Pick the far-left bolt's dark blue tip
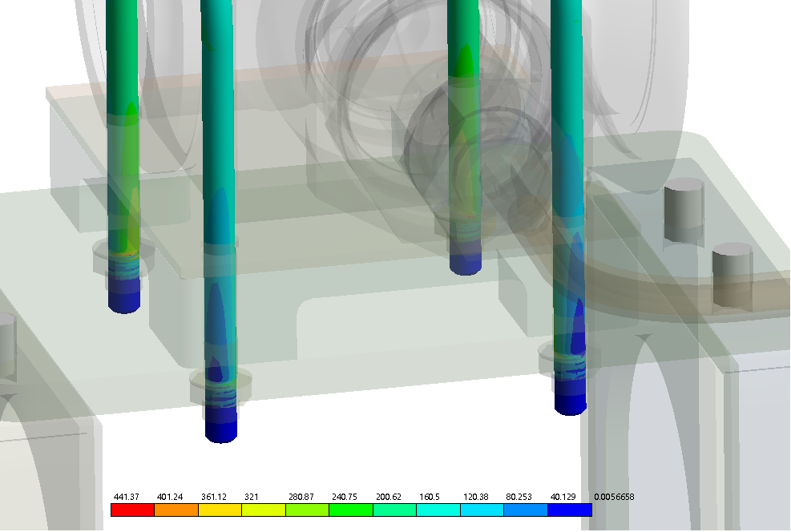Image resolution: width=791 pixels, height=532 pixels. [x=124, y=296]
